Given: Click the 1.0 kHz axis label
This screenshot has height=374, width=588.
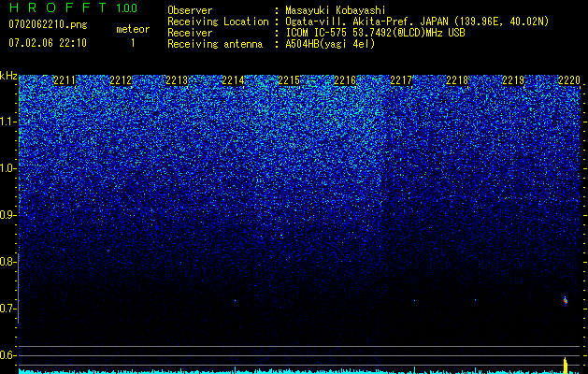Looking at the screenshot, I should tap(8, 168).
